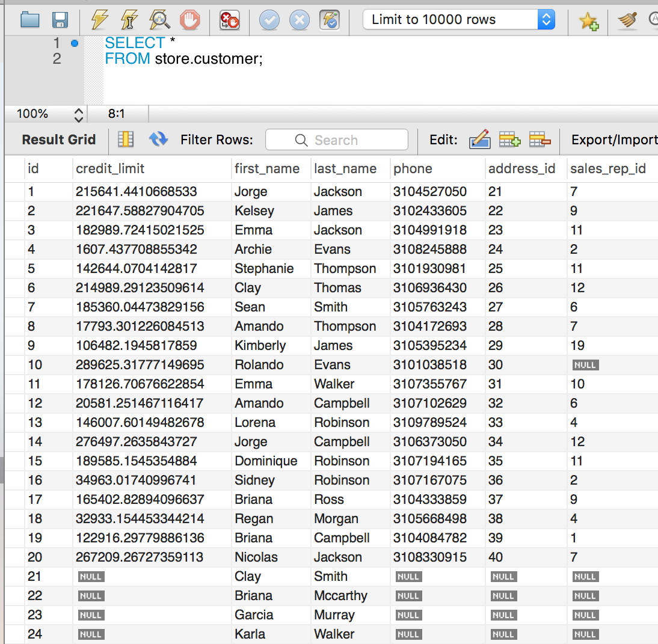Screen dimensions: 658x644
Task: Toggle auto-commit mode icon
Action: click(x=330, y=20)
